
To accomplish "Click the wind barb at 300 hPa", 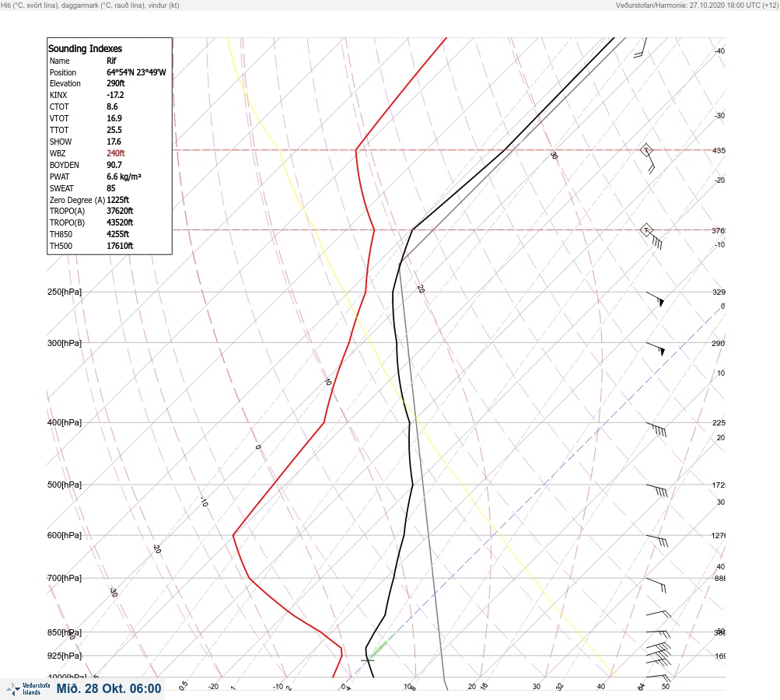I will [656, 348].
